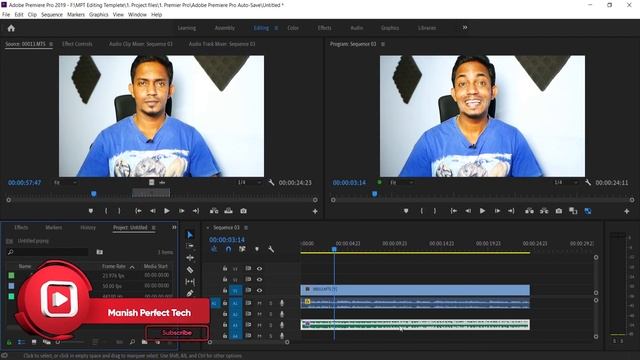Export a frame from the Program monitor

pyautogui.click(x=559, y=211)
